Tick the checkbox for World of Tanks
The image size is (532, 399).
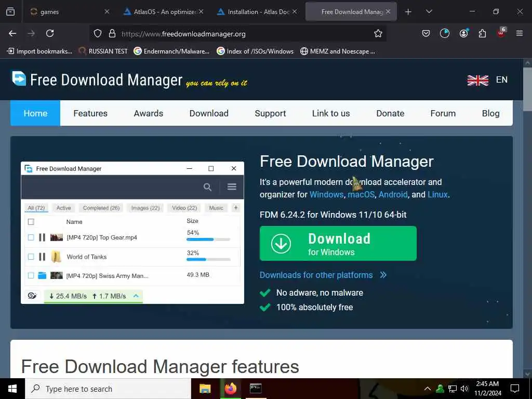pyautogui.click(x=31, y=257)
